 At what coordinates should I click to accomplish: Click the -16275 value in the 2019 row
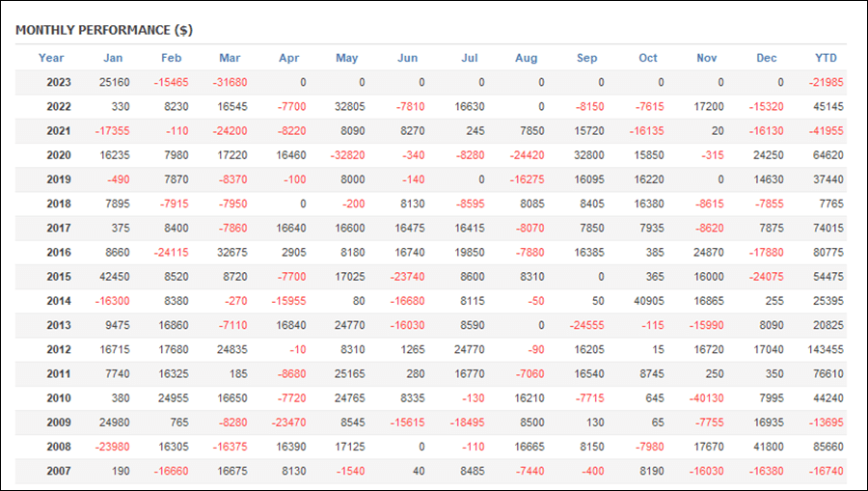pyautogui.click(x=527, y=179)
